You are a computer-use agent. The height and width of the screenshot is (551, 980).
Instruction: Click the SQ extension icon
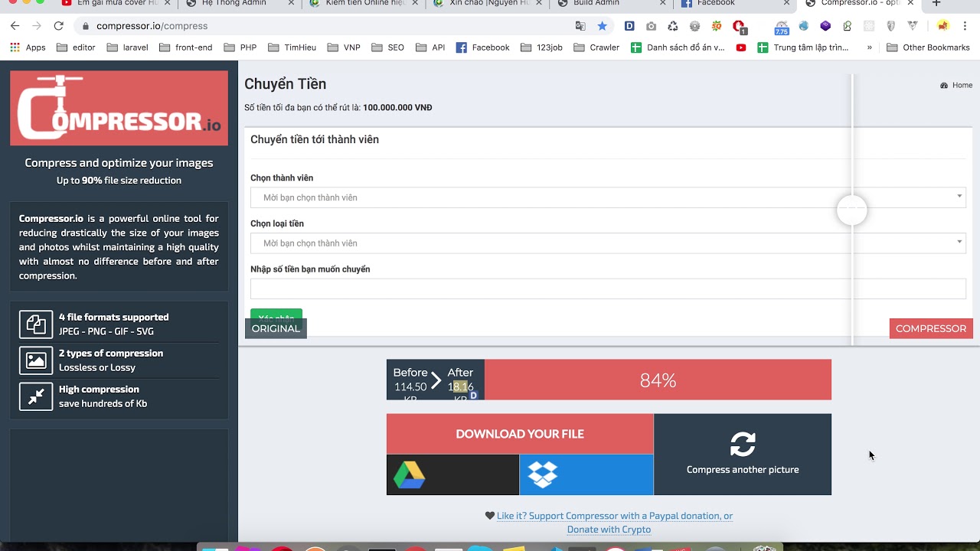click(717, 26)
